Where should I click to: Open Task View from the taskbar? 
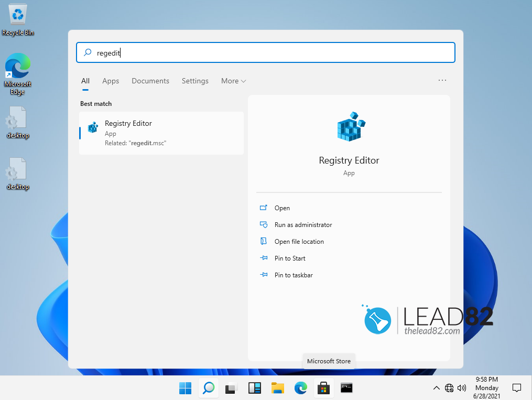[x=231, y=388]
